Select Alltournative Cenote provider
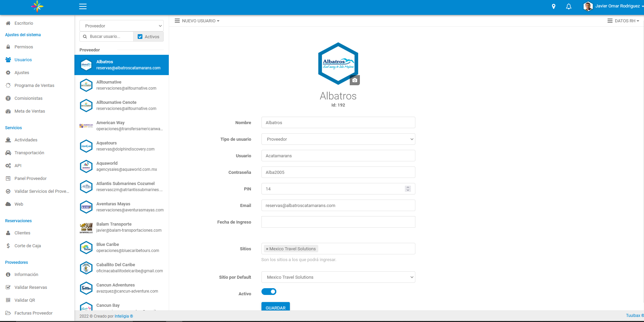 pyautogui.click(x=121, y=106)
